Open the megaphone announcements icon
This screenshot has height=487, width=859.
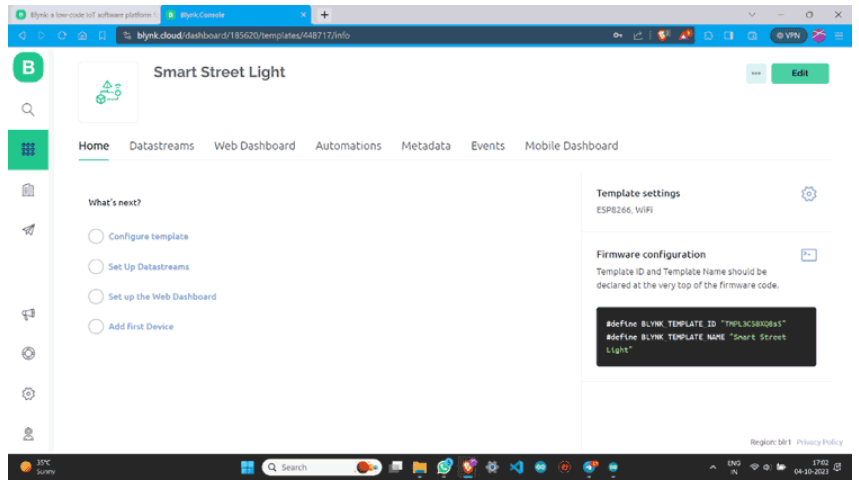28,314
